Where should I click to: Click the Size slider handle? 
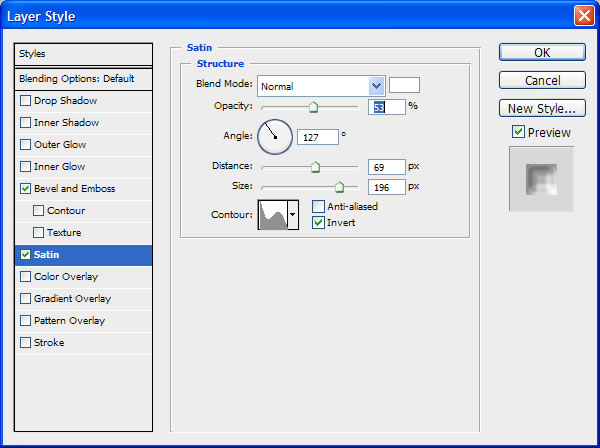pyautogui.click(x=339, y=187)
